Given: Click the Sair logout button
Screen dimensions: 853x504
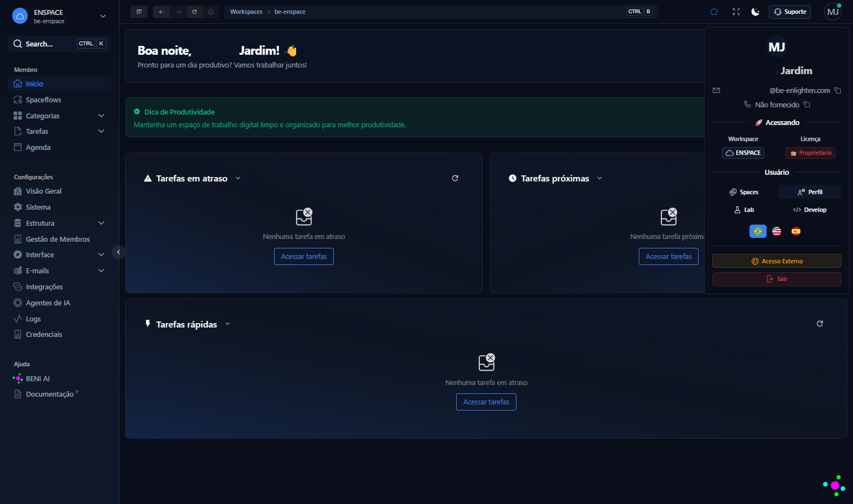Looking at the screenshot, I should (777, 279).
